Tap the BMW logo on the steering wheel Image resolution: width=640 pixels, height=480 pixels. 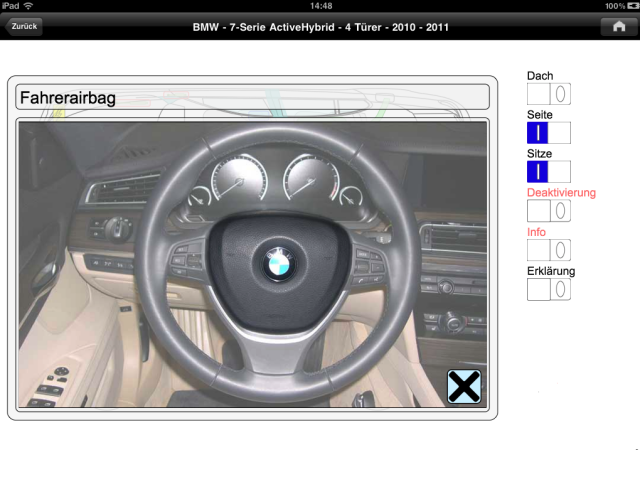pos(277,263)
